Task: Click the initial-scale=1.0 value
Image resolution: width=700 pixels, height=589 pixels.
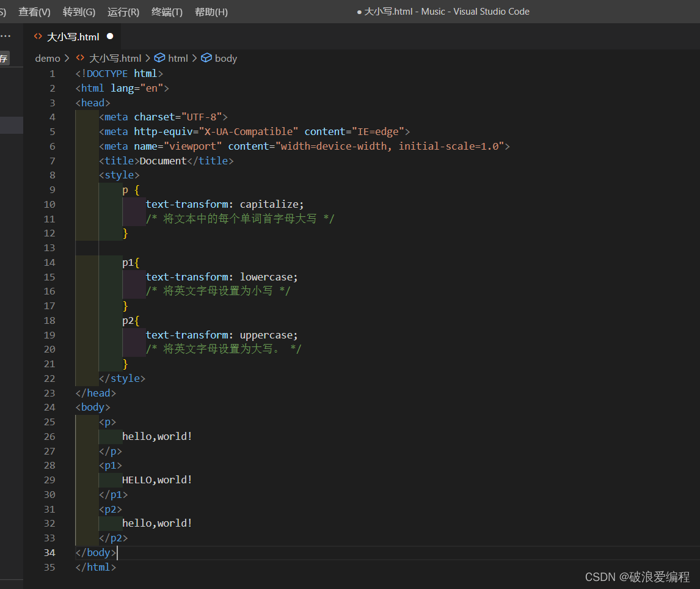Action: [x=448, y=147]
